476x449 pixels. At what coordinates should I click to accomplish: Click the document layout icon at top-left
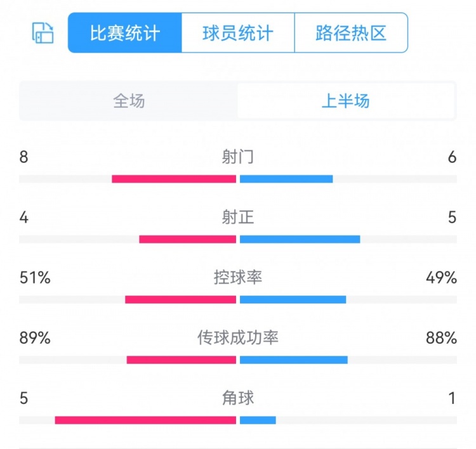[43, 33]
